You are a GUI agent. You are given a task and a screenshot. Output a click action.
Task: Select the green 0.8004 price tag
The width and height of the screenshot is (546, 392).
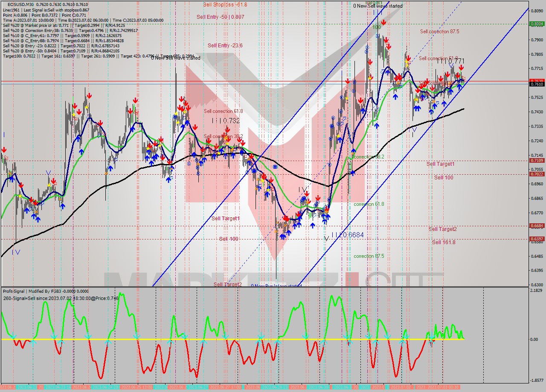coord(537,24)
